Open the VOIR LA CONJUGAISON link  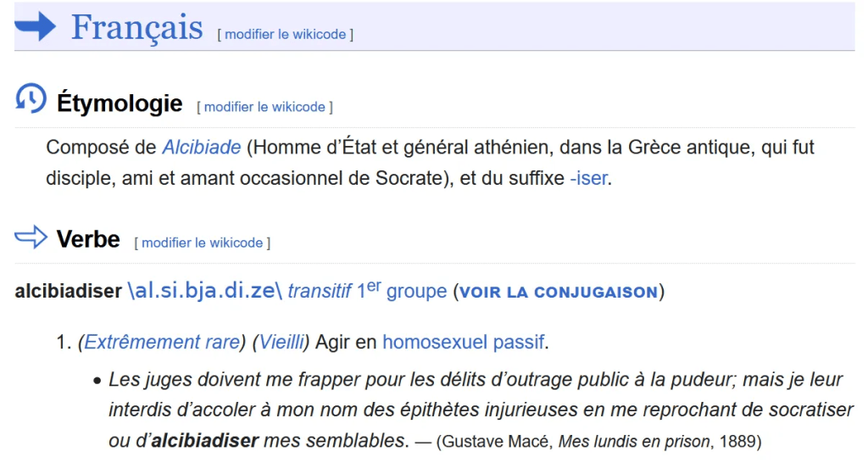pyautogui.click(x=559, y=293)
